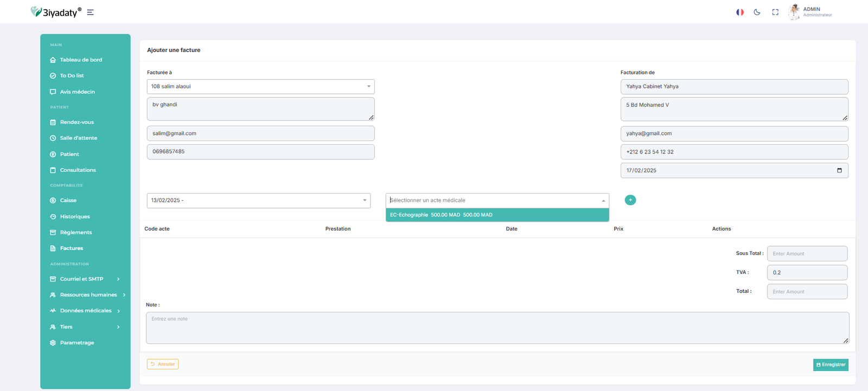Click the admin profile avatar
This screenshot has height=391, width=868.
[794, 11]
